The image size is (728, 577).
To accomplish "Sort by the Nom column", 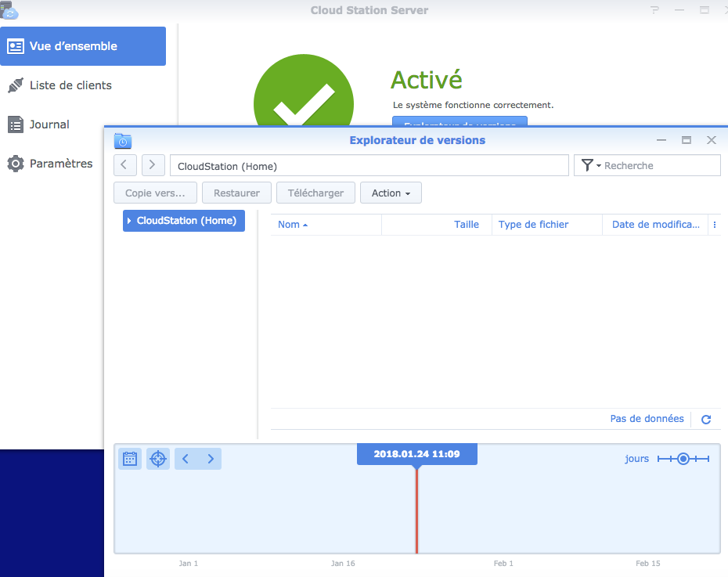I will click(326, 225).
